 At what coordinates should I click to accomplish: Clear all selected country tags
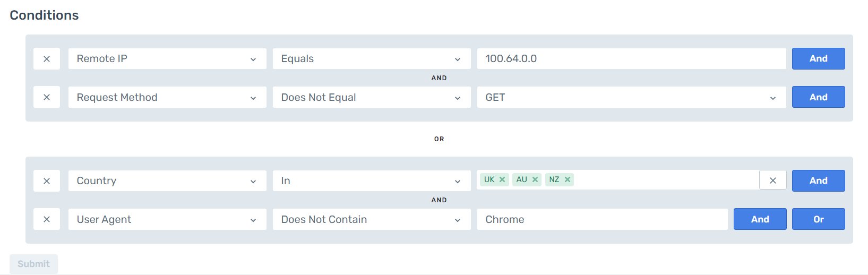tap(773, 181)
